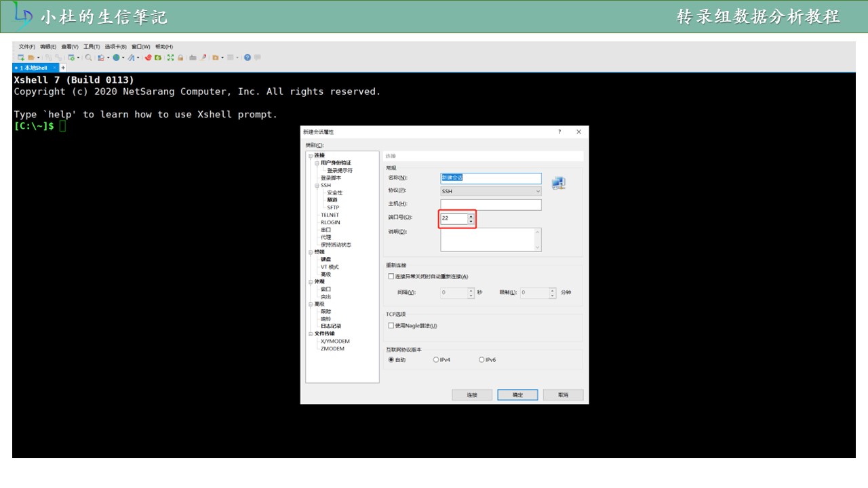Click the 确定 button
Viewport: 868px width, 488px height.
point(517,394)
